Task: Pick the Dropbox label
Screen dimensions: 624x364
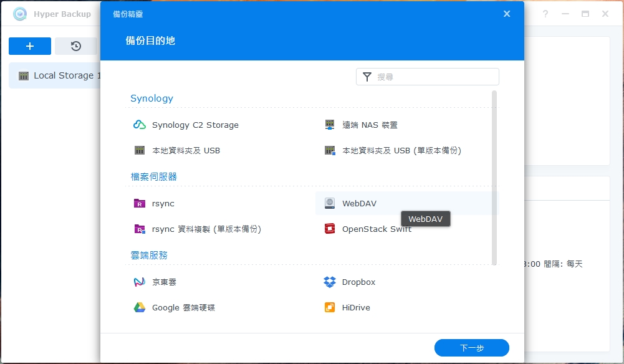Action: [358, 282]
